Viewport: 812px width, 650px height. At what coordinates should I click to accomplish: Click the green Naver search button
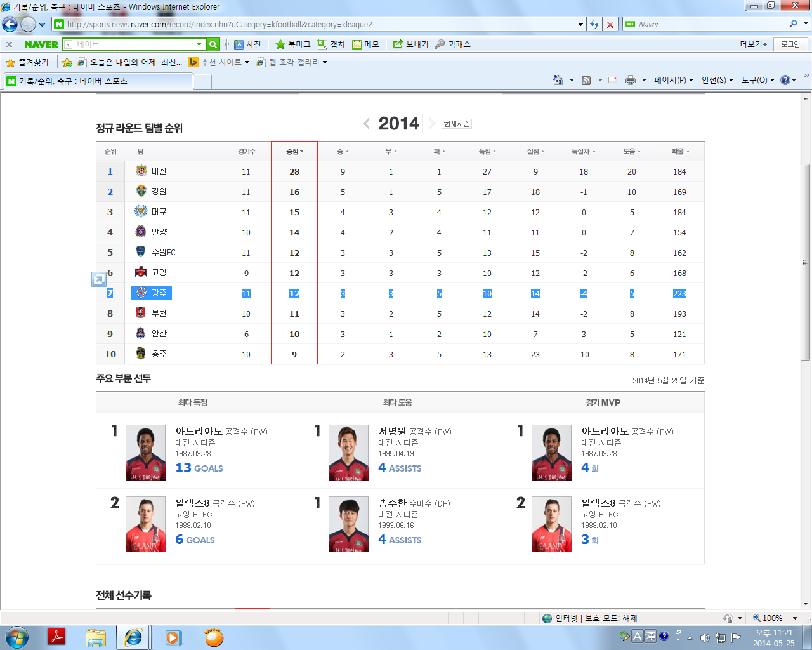point(212,44)
